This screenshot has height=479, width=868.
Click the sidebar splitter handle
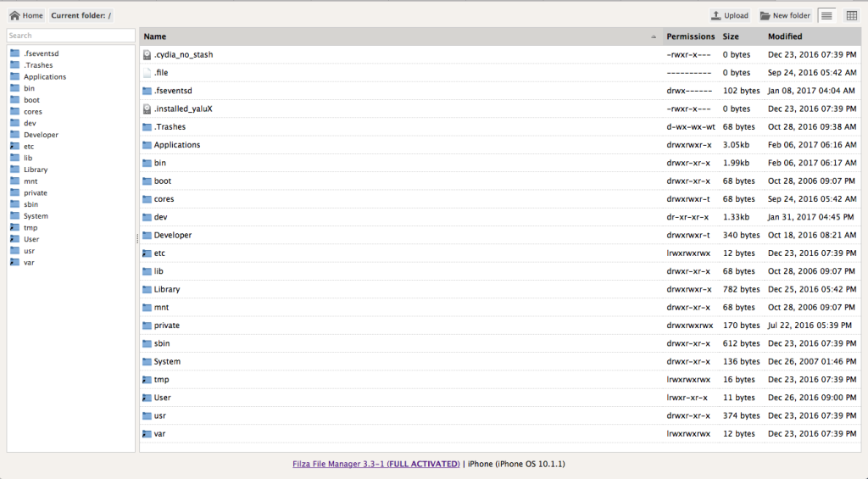coord(137,239)
